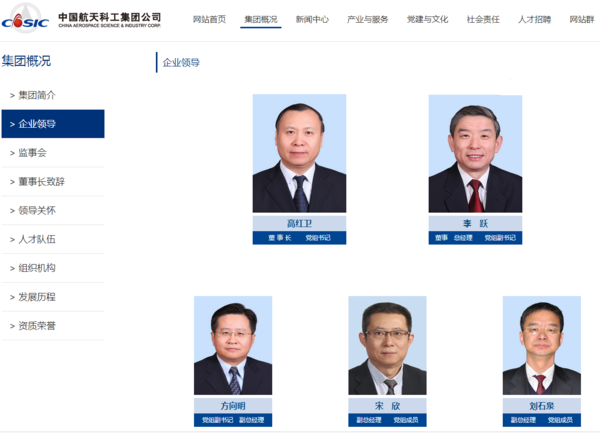Click 人才招聘 in the navigation bar

(x=535, y=19)
